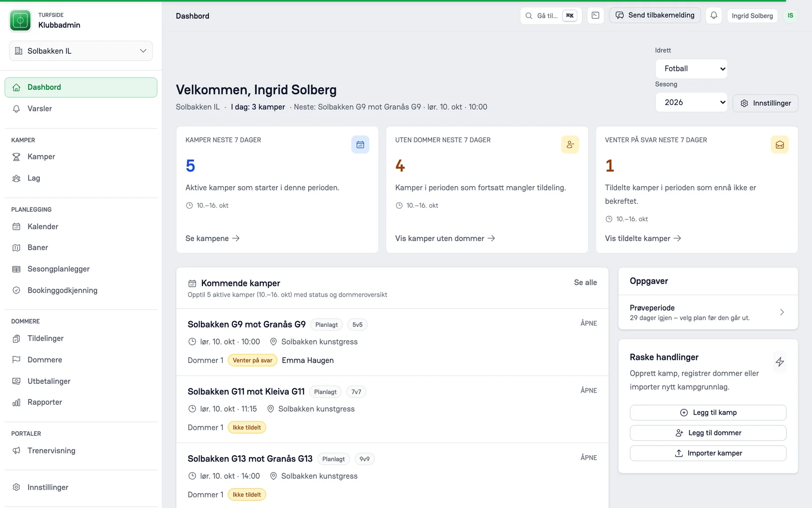Click the Legg til dommer button
The width and height of the screenshot is (812, 508).
708,433
